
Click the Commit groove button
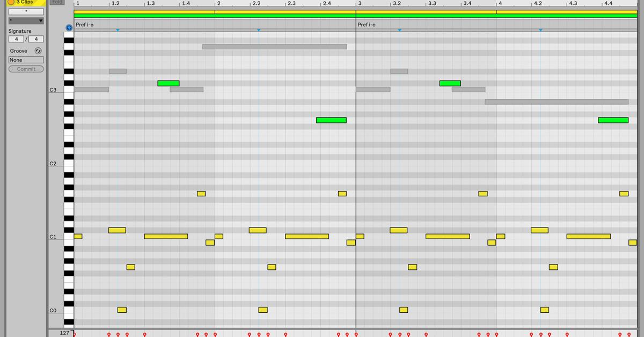tap(26, 69)
